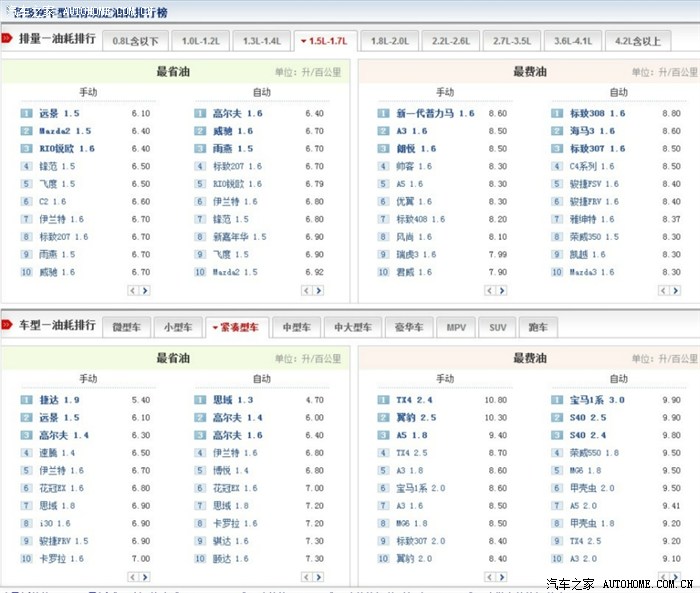Open the 标致307 1.6 automatic link
Image resolution: width=700 pixels, height=593 pixels.
[597, 149]
